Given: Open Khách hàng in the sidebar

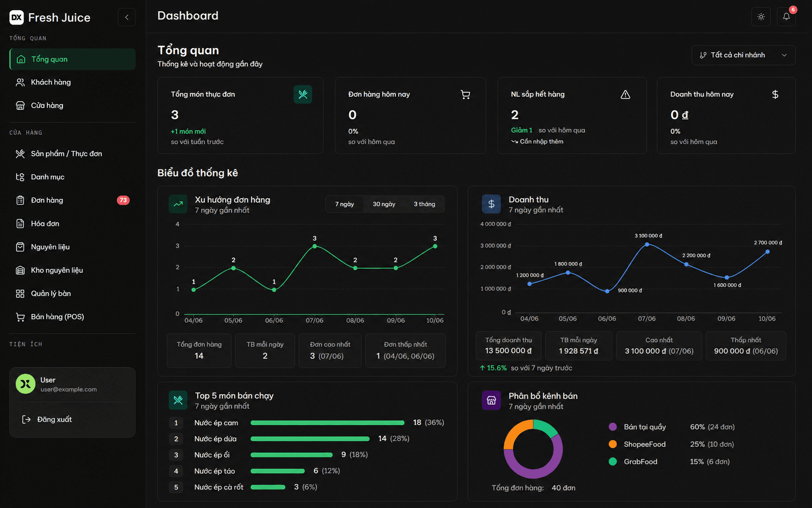Looking at the screenshot, I should pos(72,82).
